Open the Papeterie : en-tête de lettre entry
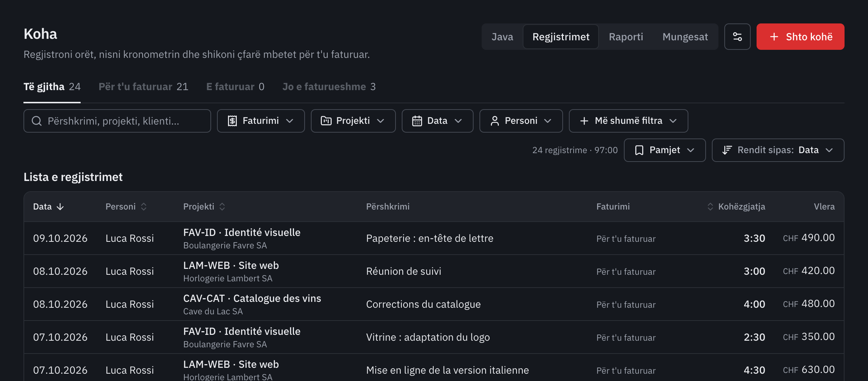The width and height of the screenshot is (868, 381). point(430,238)
